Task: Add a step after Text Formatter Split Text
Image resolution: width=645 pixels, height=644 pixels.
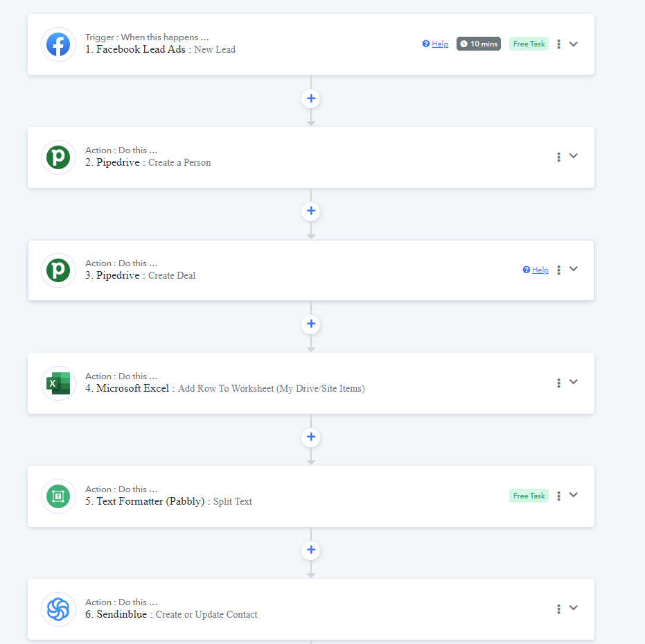Action: [x=311, y=550]
